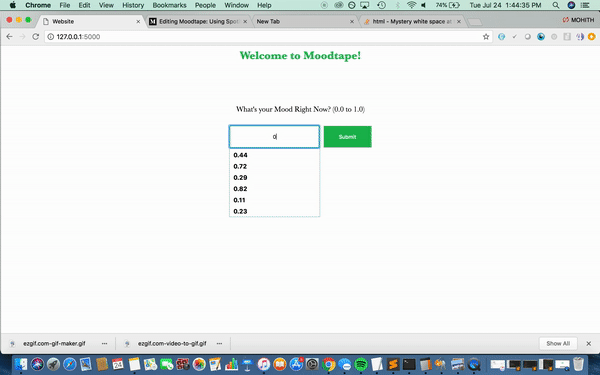Open the site info icon in the address bar
Screen dimensions: 600x375
point(51,37)
